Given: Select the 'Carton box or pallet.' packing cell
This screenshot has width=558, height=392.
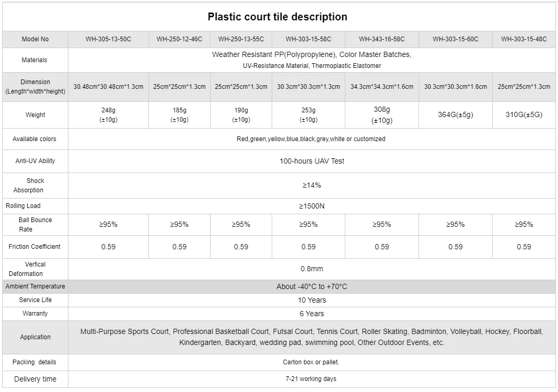Looking at the screenshot, I should [x=311, y=362].
